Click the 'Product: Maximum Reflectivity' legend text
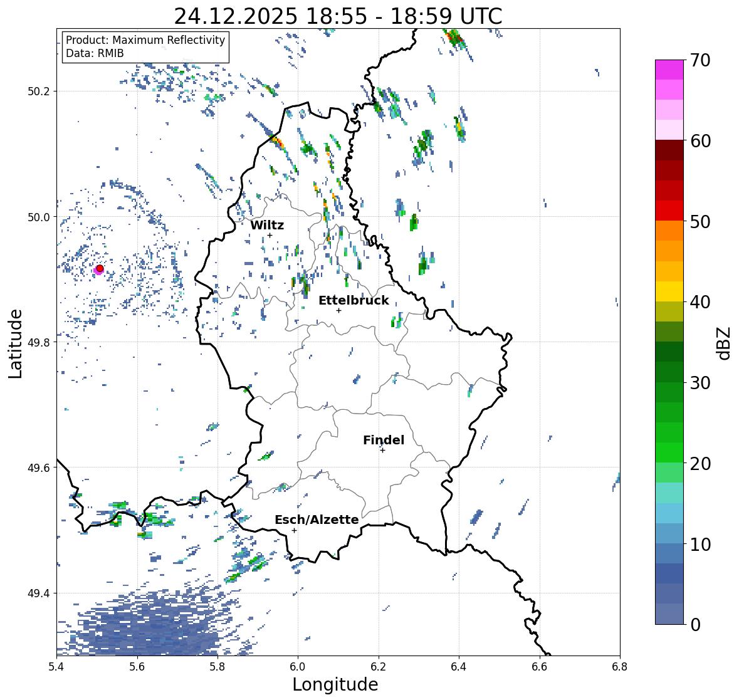 pyautogui.click(x=145, y=40)
